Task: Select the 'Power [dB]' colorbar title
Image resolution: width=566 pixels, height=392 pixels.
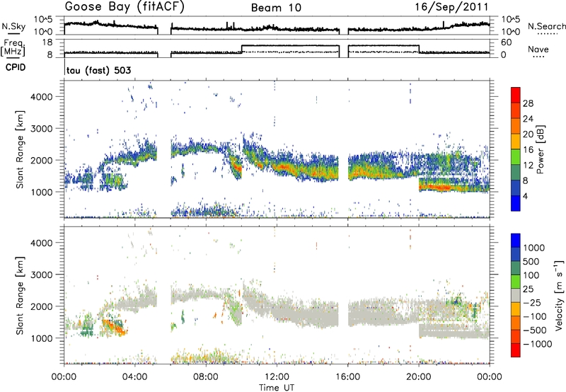Action: point(540,149)
